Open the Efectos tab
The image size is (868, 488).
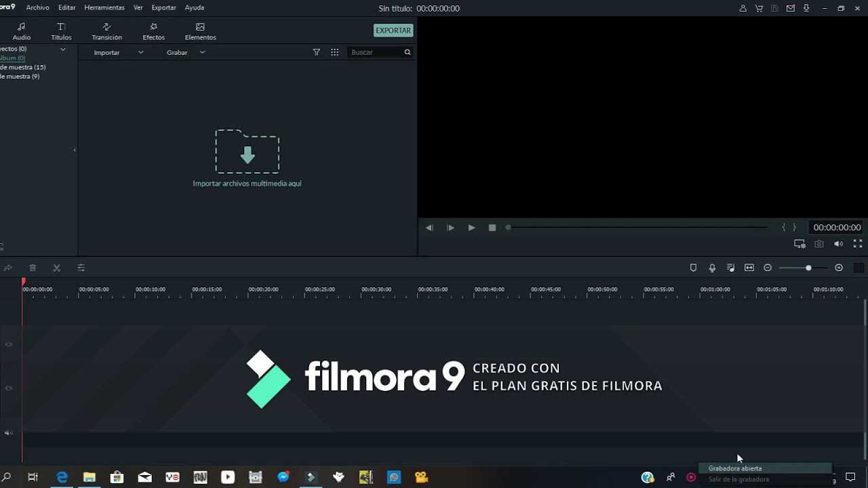point(153,31)
